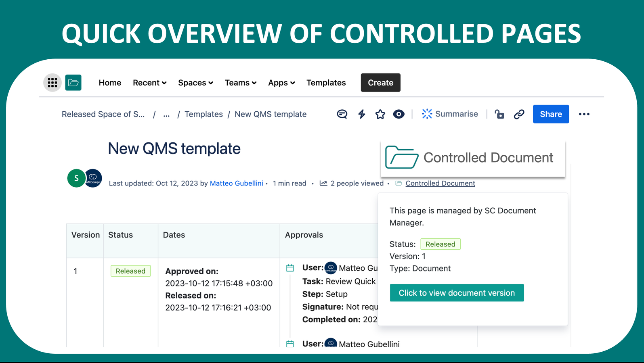Screen dimensions: 644x363
Task: Open the Controlled Document byline link
Action: pyautogui.click(x=440, y=183)
